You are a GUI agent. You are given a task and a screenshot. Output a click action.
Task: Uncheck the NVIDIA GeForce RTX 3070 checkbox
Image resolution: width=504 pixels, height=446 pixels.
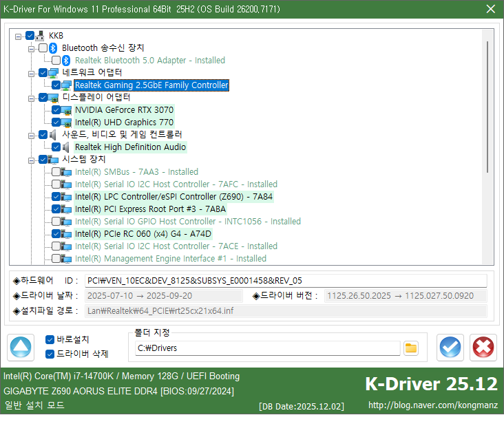point(56,110)
